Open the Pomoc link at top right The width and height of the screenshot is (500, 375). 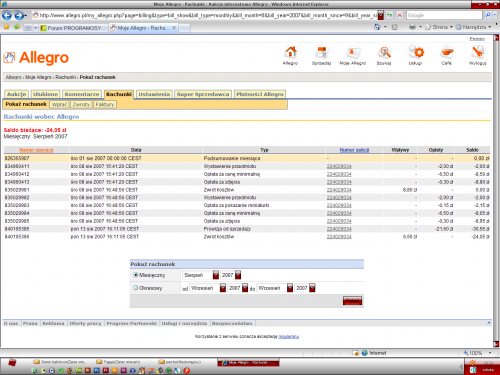pyautogui.click(x=477, y=39)
